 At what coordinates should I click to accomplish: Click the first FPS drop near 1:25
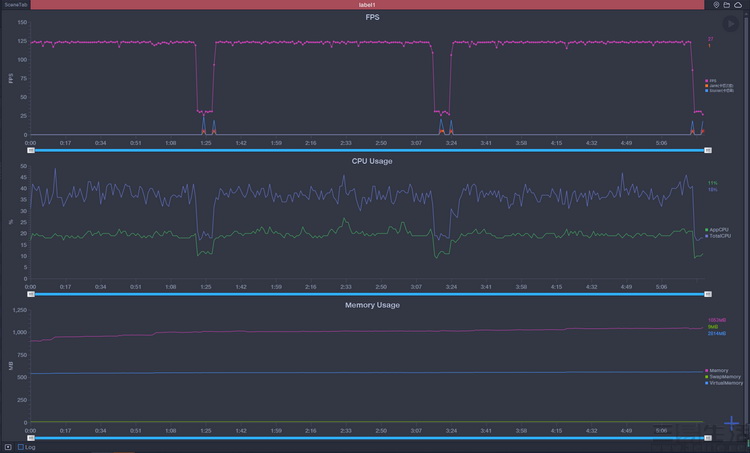(205, 111)
